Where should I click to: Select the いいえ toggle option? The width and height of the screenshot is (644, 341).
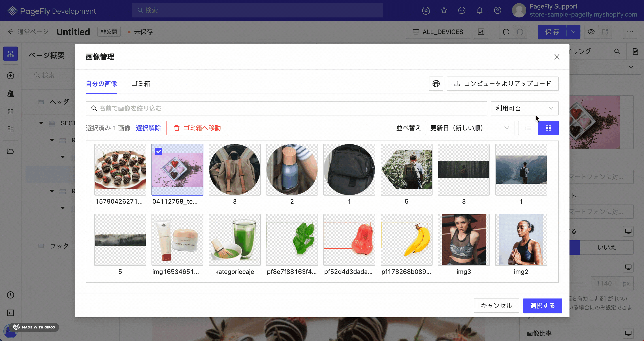(606, 247)
